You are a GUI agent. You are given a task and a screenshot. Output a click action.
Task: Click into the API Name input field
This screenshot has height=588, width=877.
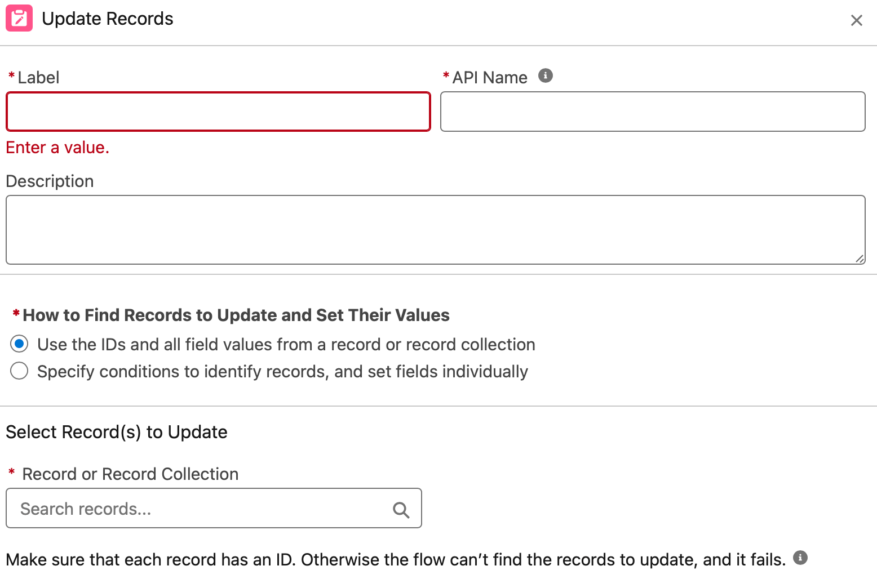tap(652, 112)
